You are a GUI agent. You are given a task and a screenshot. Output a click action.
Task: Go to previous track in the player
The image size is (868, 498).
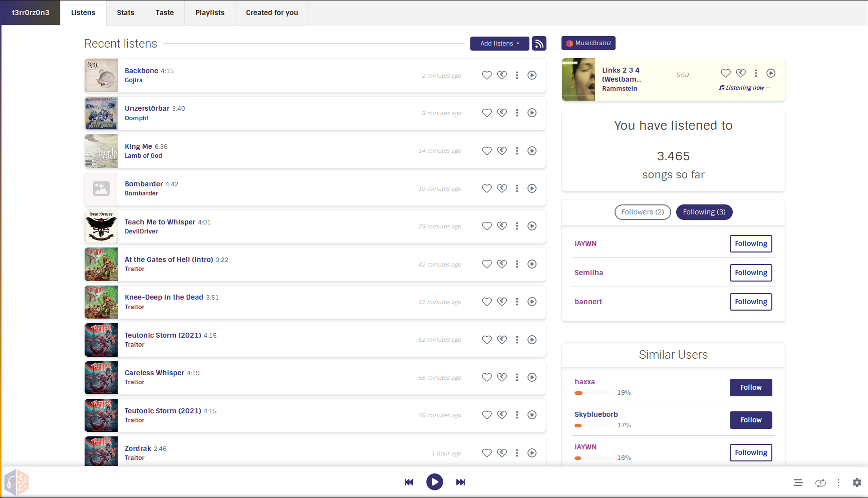(x=409, y=482)
